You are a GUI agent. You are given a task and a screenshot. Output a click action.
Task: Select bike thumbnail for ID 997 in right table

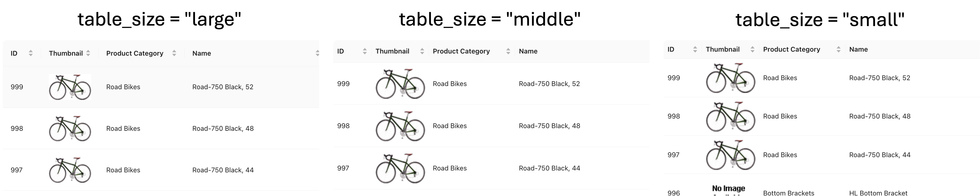pyautogui.click(x=730, y=155)
